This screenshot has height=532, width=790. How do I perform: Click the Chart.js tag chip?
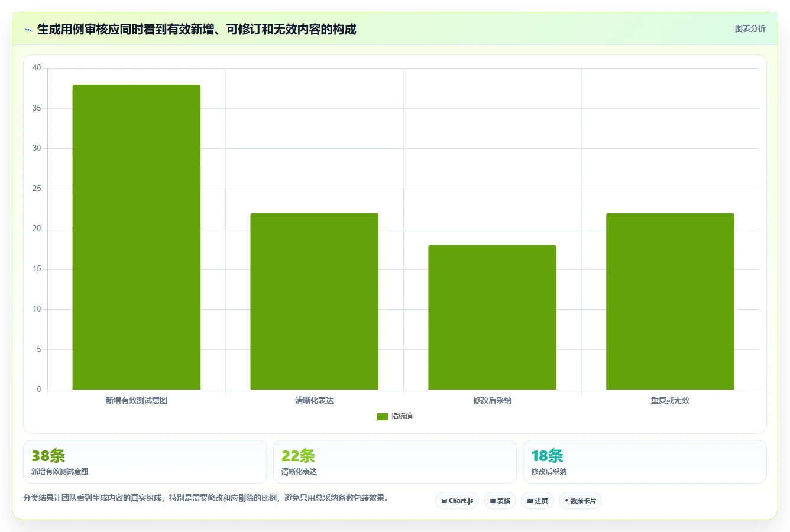tap(457, 501)
